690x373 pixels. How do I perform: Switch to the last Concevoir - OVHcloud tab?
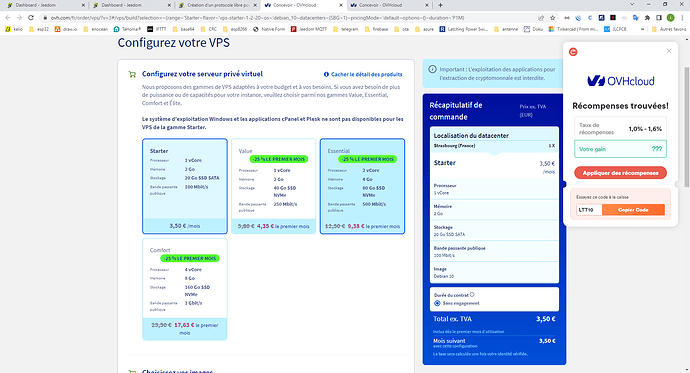(x=389, y=5)
